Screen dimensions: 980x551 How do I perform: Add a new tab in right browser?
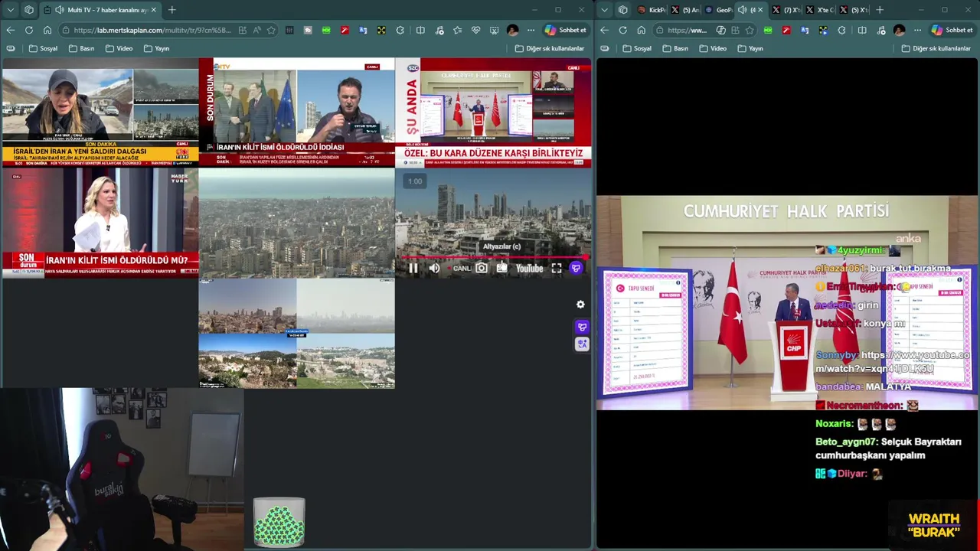879,10
